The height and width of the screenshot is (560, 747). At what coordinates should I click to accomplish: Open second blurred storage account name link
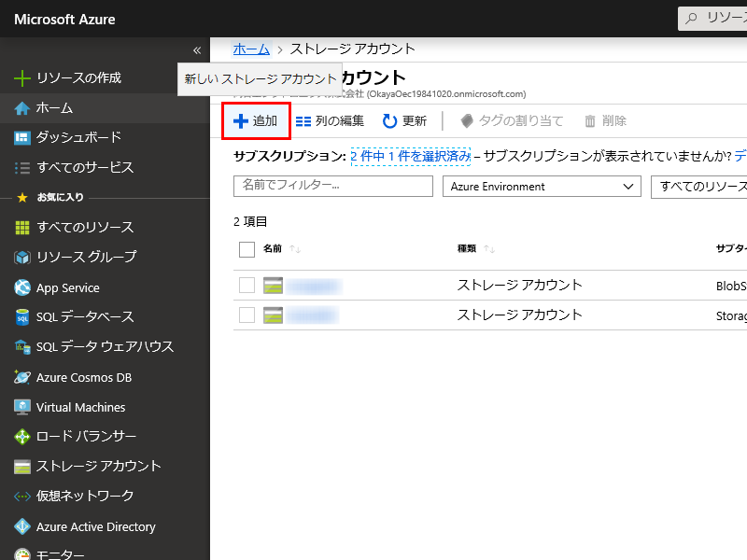pos(313,315)
